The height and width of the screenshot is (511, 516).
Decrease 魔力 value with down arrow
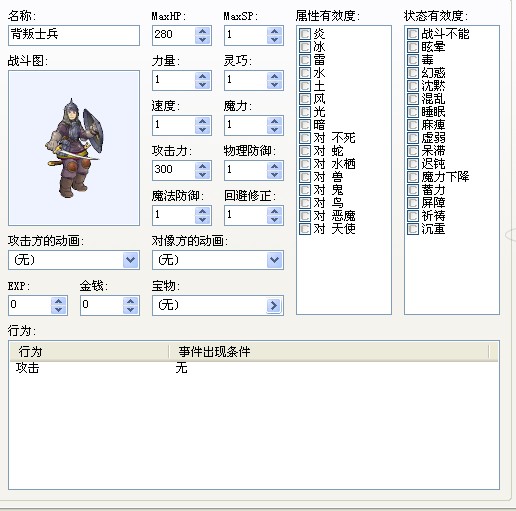(x=274, y=130)
